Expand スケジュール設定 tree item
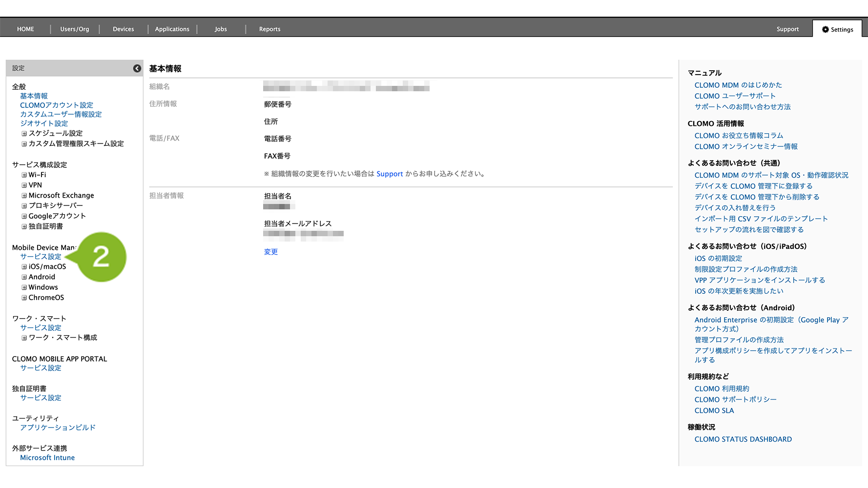 click(x=24, y=134)
